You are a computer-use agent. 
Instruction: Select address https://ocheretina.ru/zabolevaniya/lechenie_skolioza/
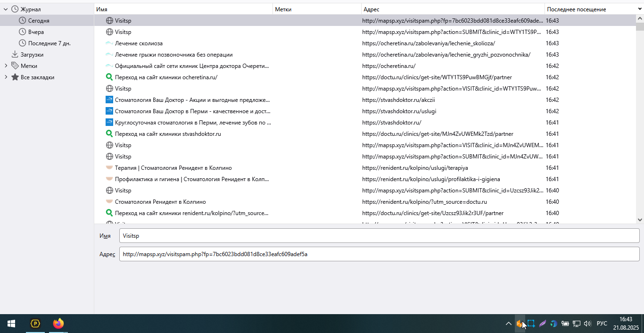pyautogui.click(x=429, y=43)
